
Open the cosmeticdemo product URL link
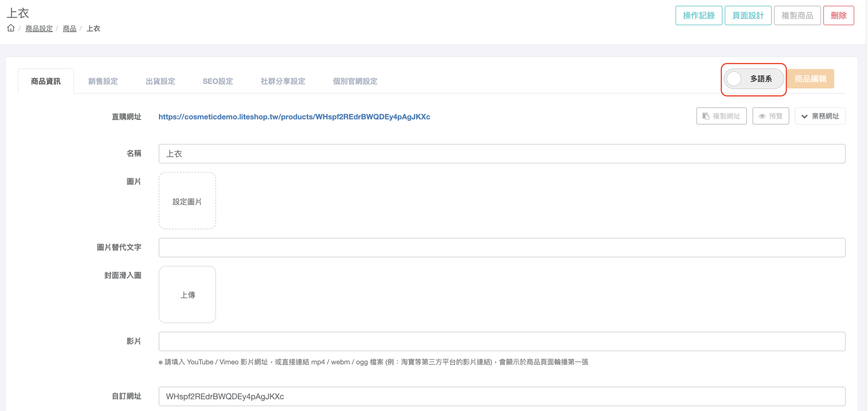[294, 117]
